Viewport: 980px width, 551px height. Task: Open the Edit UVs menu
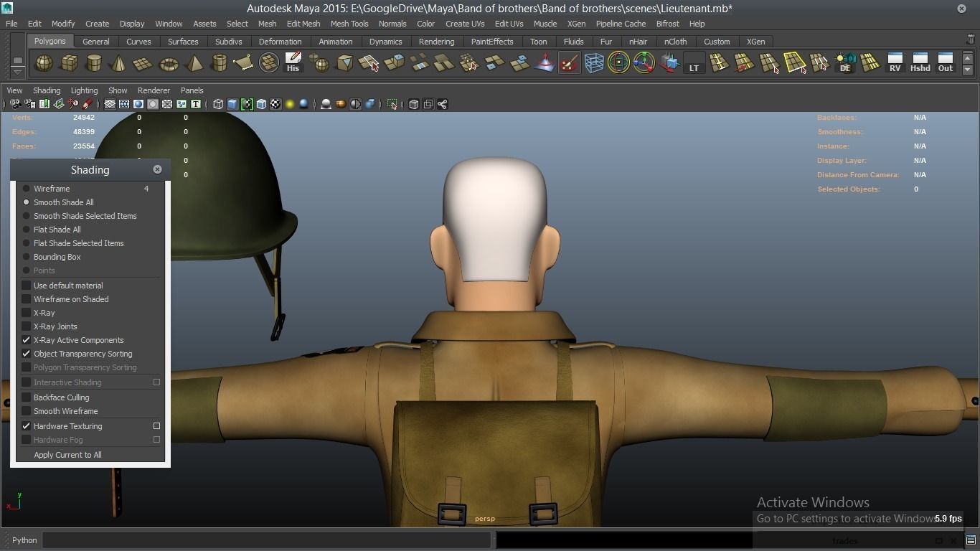click(509, 24)
